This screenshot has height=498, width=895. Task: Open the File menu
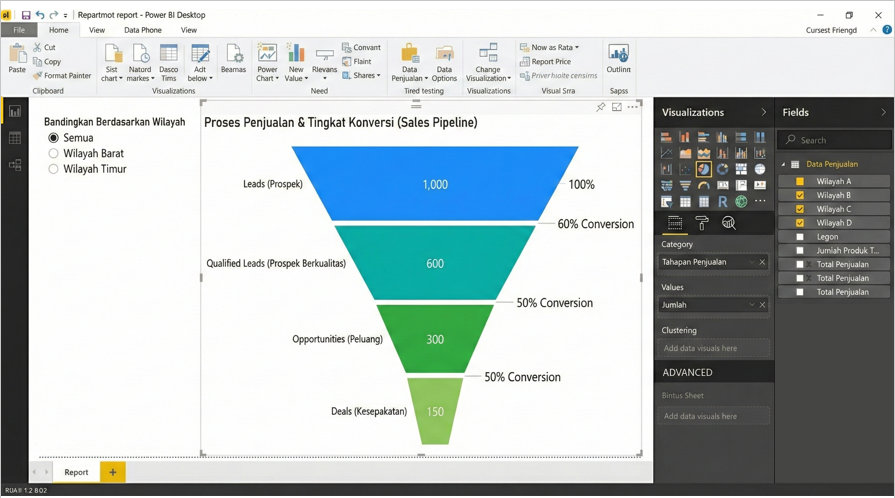click(19, 30)
